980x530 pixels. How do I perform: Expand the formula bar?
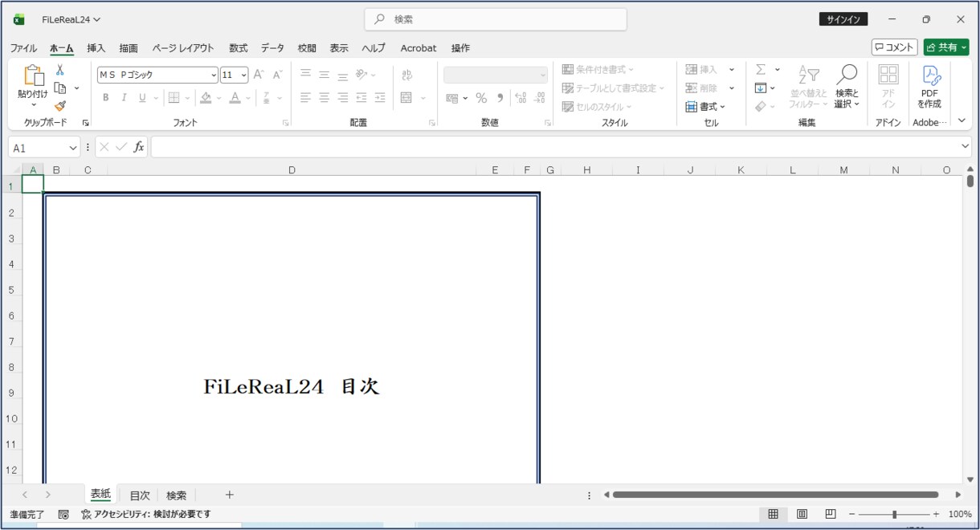[x=965, y=147]
